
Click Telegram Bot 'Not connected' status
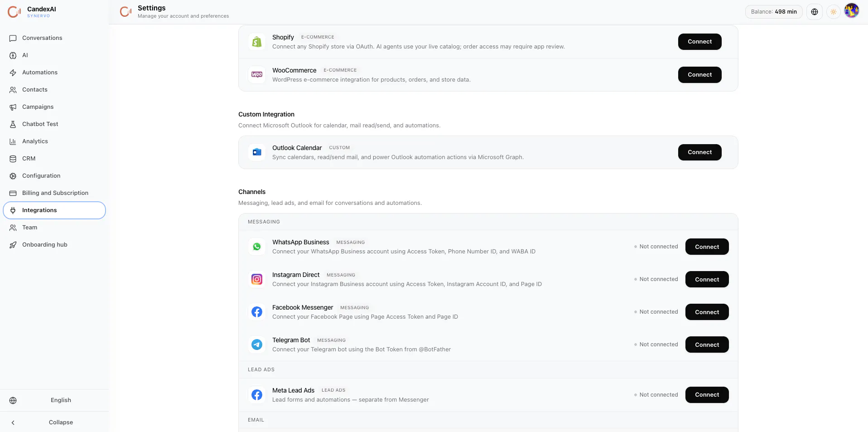point(656,345)
